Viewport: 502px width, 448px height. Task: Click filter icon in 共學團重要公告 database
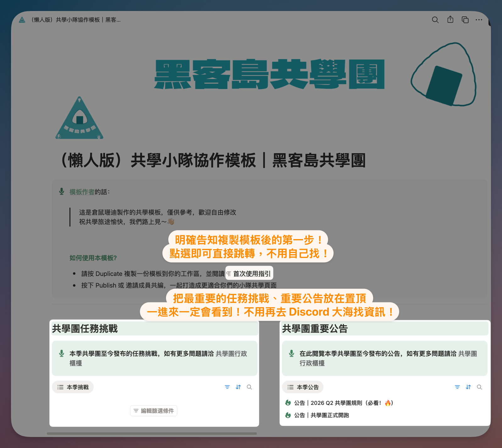click(x=457, y=387)
